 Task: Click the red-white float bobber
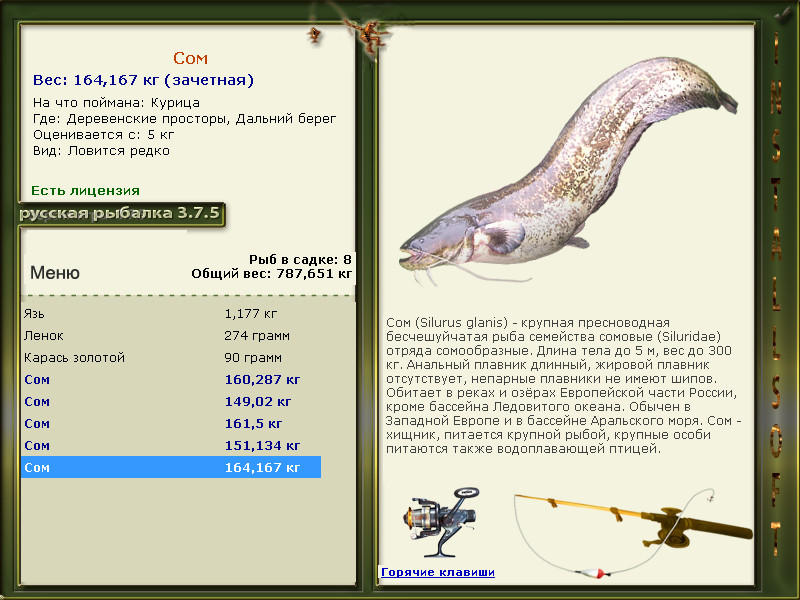tap(593, 573)
